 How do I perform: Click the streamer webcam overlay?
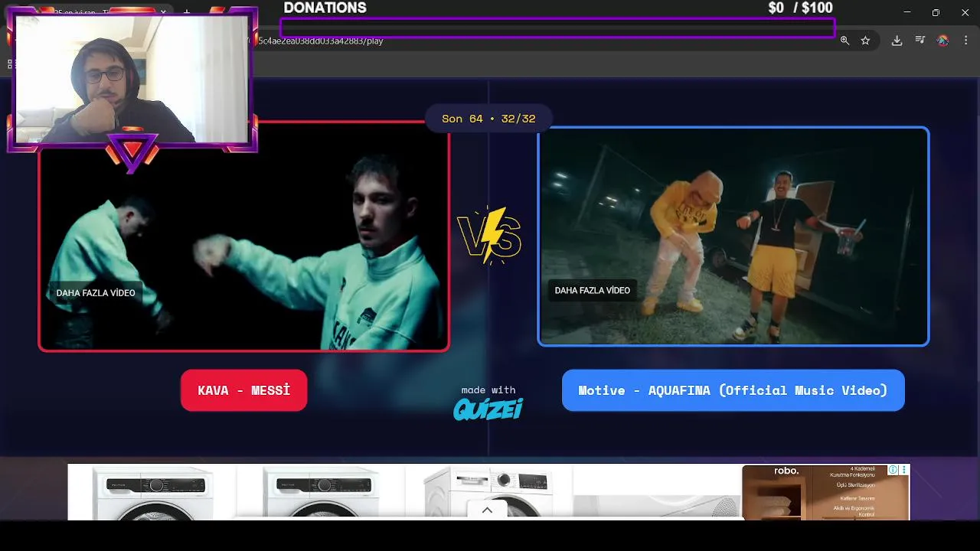[x=132, y=80]
